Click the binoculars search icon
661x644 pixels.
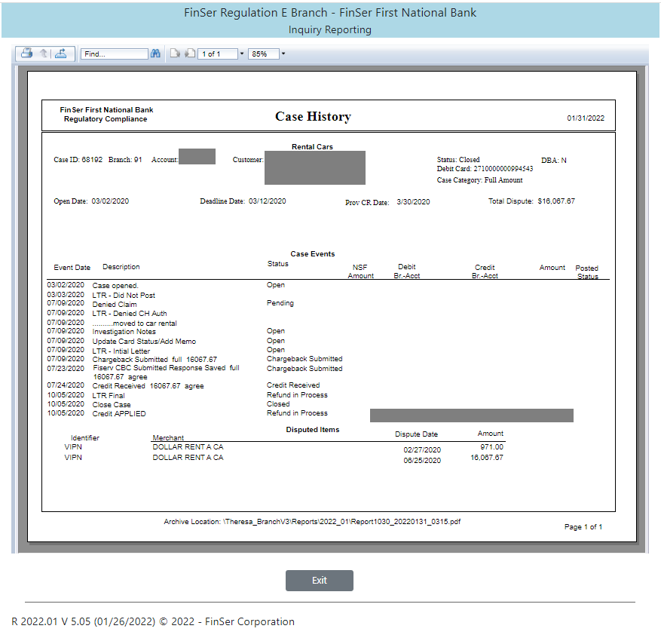[x=155, y=54]
